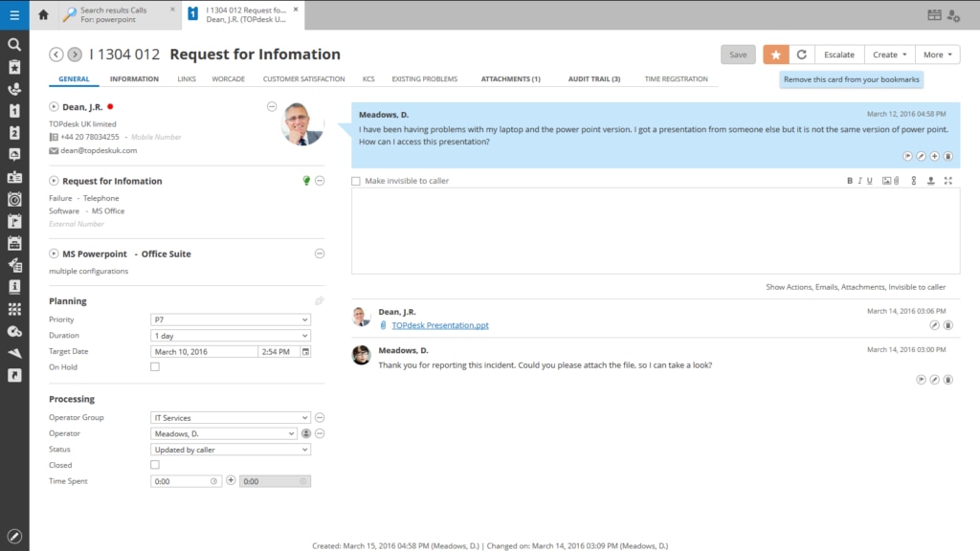Image resolution: width=980 pixels, height=551 pixels.
Task: Assign operator to myself icon
Action: (305, 433)
